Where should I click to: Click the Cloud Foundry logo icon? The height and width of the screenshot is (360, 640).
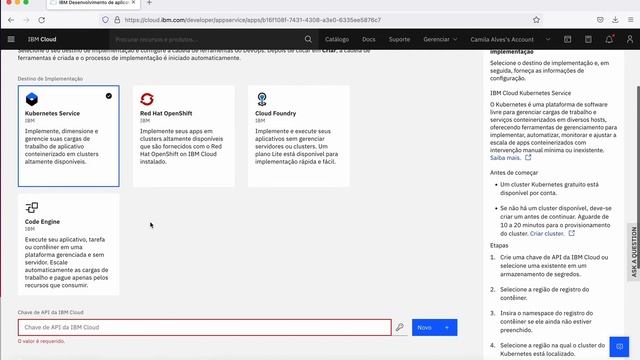tap(262, 99)
